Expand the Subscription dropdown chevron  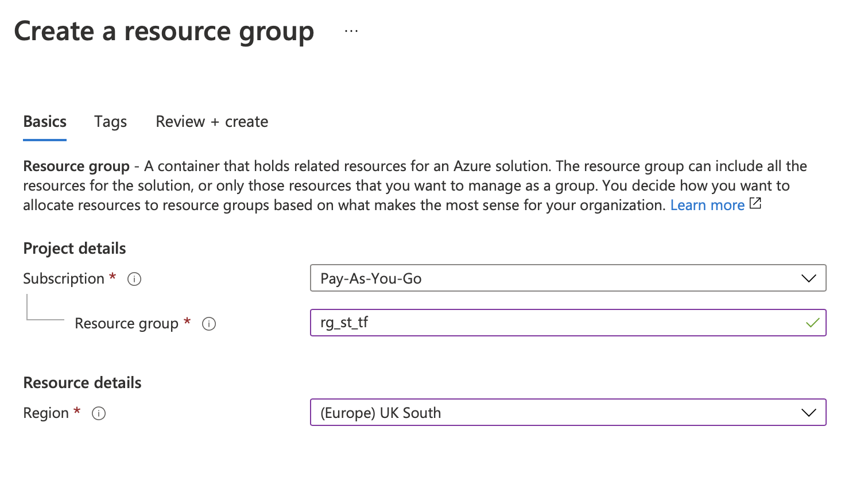coord(808,278)
